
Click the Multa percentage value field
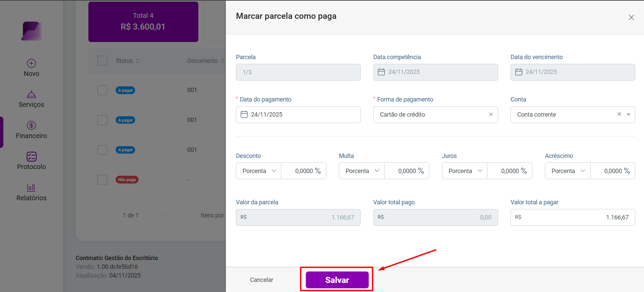click(407, 171)
